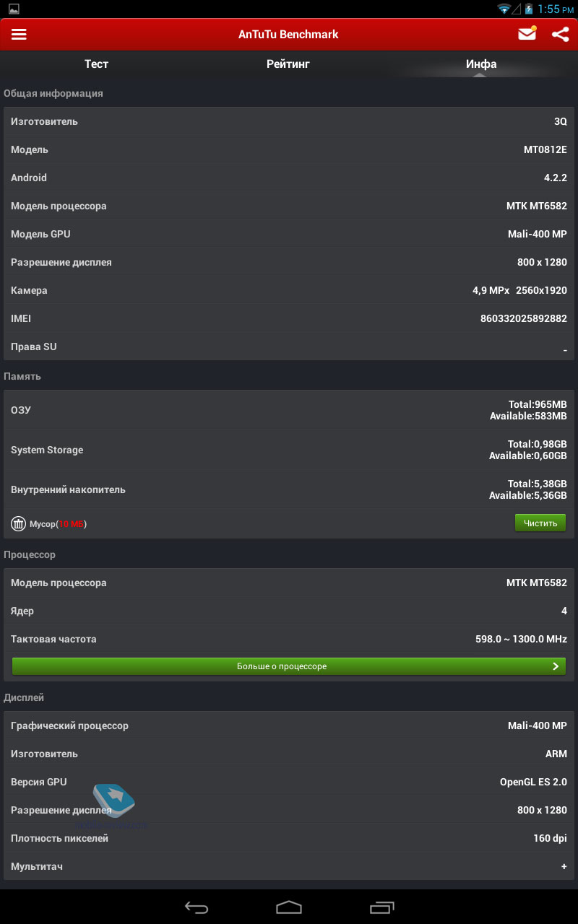
Task: Click the Больше о процессоре button
Action: (289, 666)
